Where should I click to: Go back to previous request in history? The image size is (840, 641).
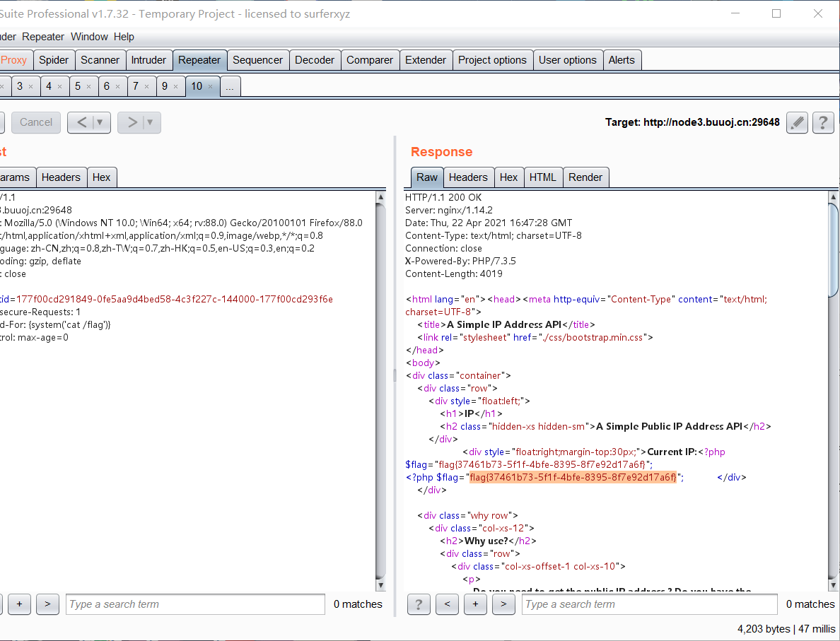tap(81, 123)
